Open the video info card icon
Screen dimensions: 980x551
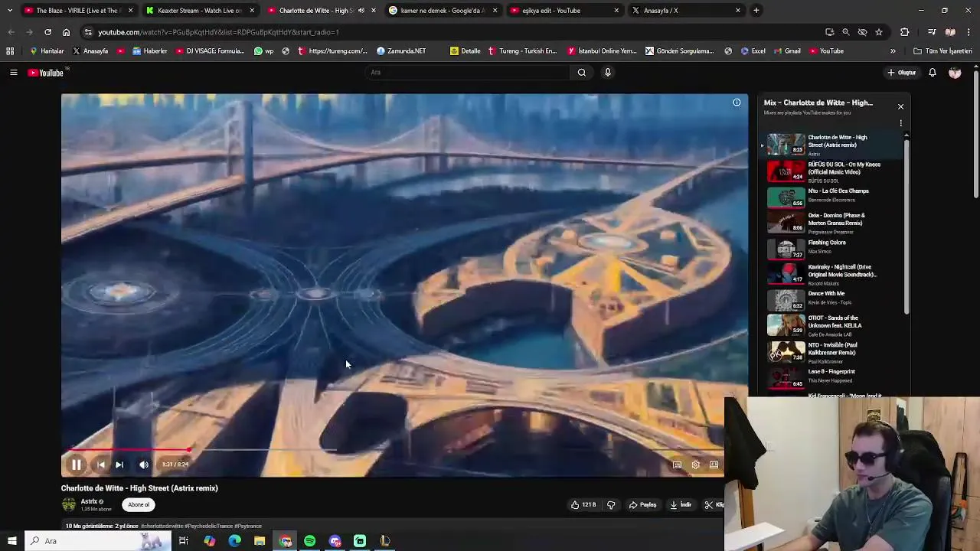(737, 103)
